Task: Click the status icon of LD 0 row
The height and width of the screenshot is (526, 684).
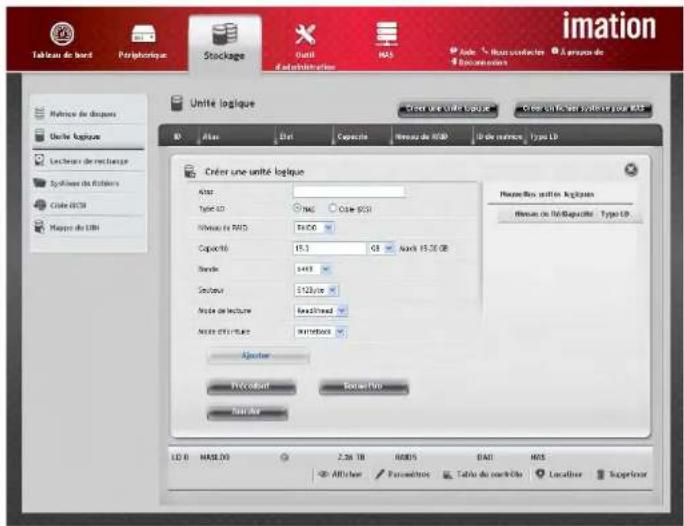Action: [x=284, y=457]
